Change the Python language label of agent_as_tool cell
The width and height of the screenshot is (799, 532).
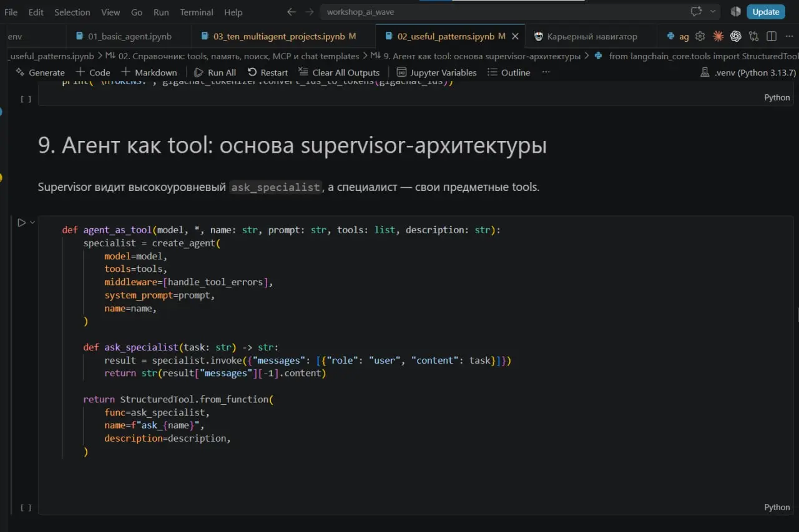[777, 507]
